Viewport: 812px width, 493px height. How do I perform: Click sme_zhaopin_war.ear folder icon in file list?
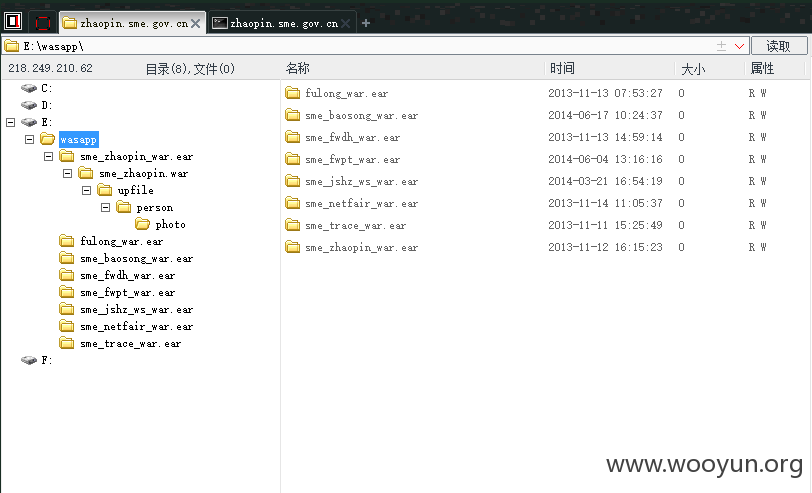click(293, 247)
